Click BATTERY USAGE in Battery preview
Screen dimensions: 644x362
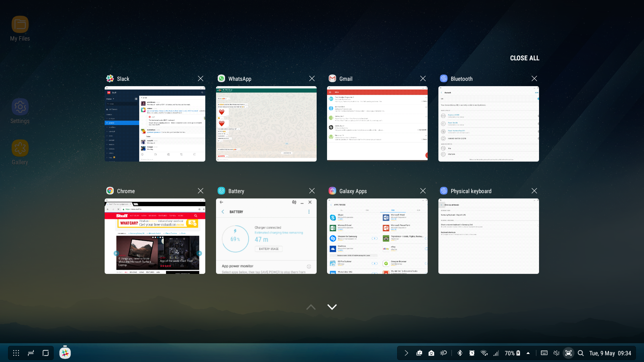click(269, 249)
